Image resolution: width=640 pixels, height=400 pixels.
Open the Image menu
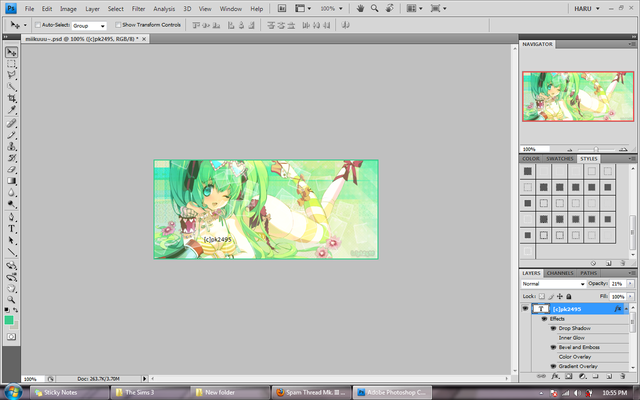point(68,9)
